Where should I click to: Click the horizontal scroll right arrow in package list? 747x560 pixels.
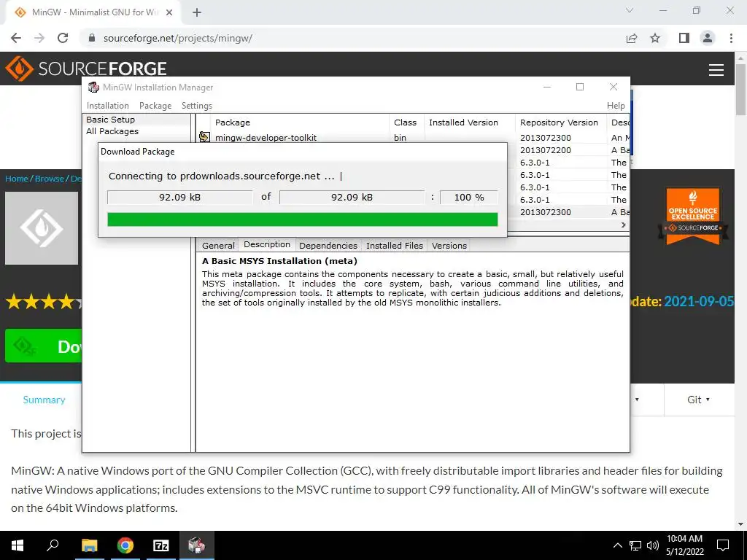[624, 225]
